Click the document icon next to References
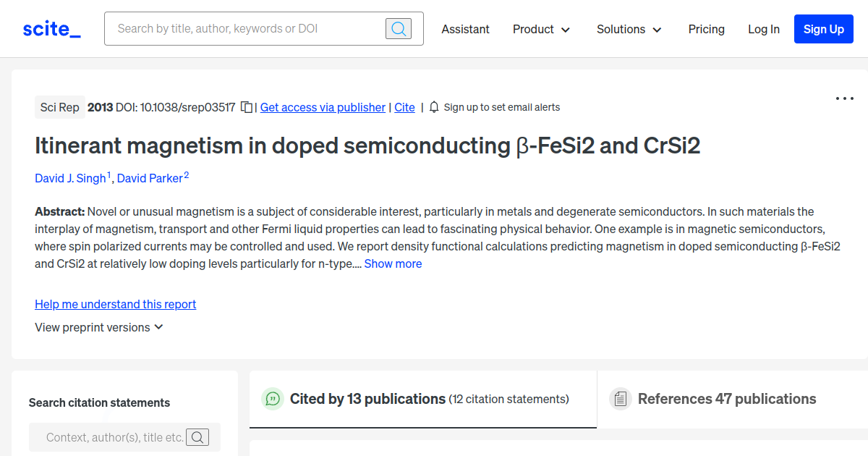Screen dimensions: 868x456 pyautogui.click(x=621, y=399)
